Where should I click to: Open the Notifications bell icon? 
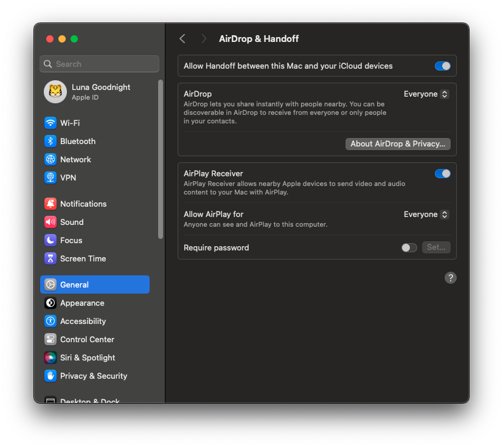[x=50, y=204]
